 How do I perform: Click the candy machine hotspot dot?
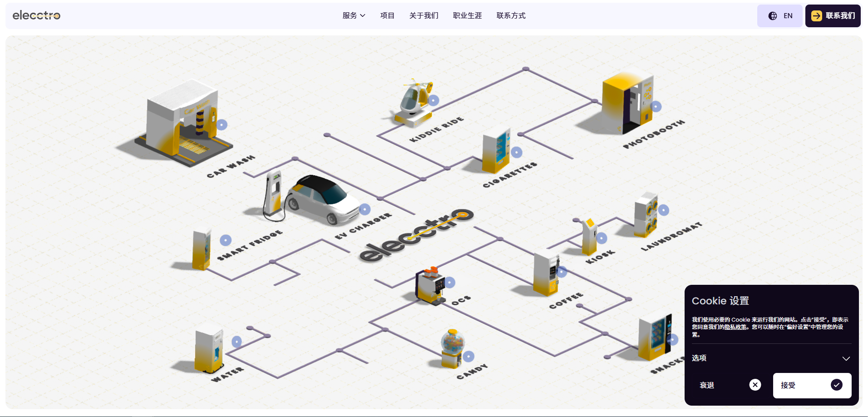(x=469, y=356)
